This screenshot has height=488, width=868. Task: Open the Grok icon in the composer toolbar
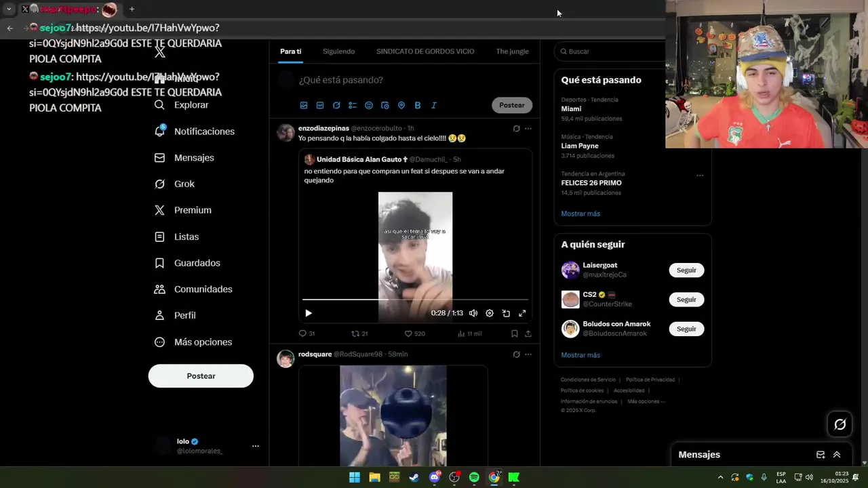(336, 105)
